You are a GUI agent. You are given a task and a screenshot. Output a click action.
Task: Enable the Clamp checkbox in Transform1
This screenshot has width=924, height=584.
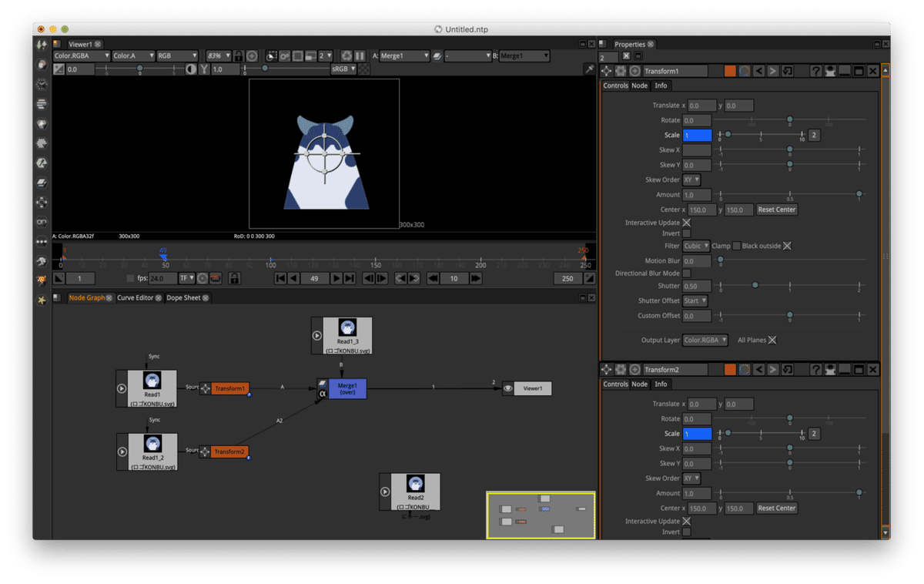[737, 246]
